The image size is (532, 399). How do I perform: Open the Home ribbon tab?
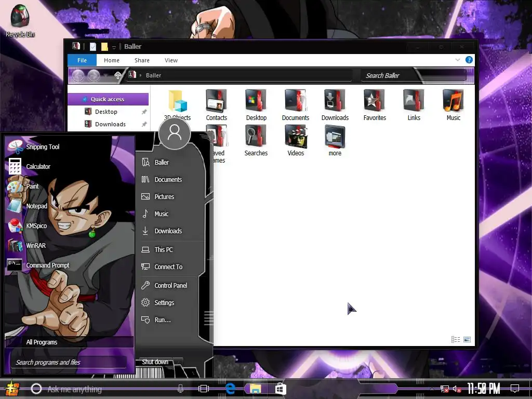point(112,60)
